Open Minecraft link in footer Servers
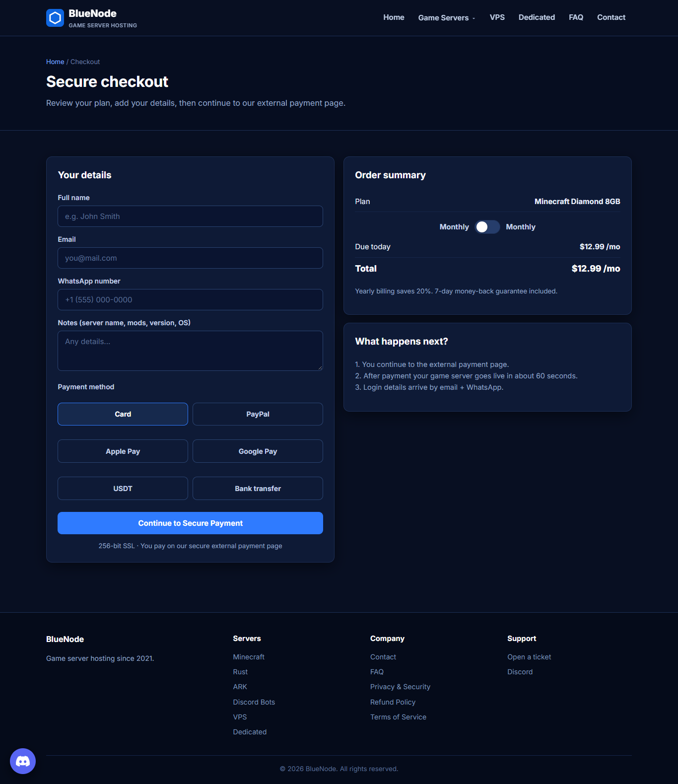 tap(249, 657)
